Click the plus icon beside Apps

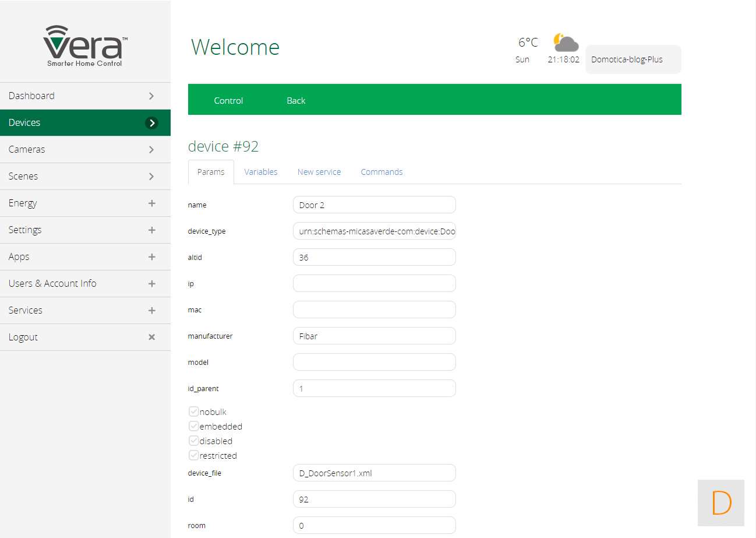tap(151, 256)
